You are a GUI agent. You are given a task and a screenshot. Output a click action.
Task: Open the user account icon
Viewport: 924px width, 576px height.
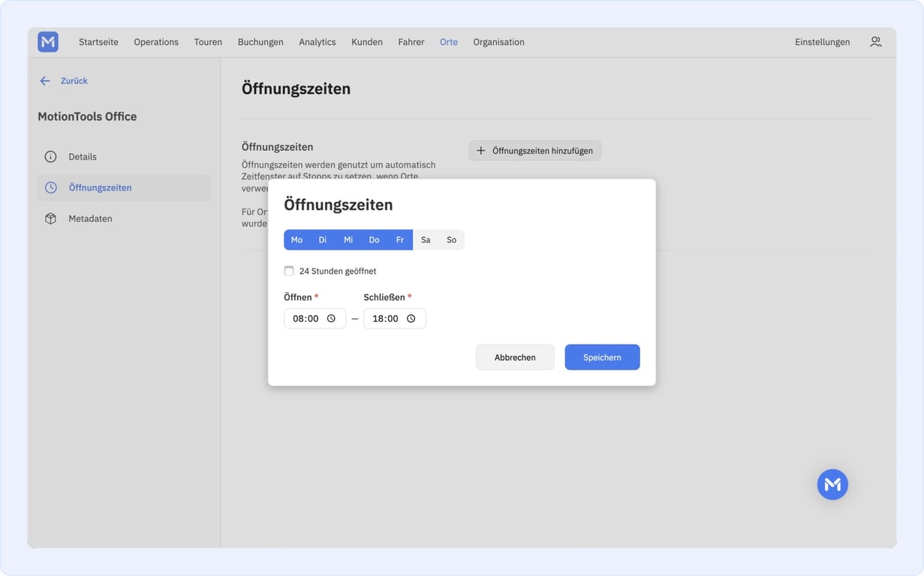pyautogui.click(x=876, y=42)
